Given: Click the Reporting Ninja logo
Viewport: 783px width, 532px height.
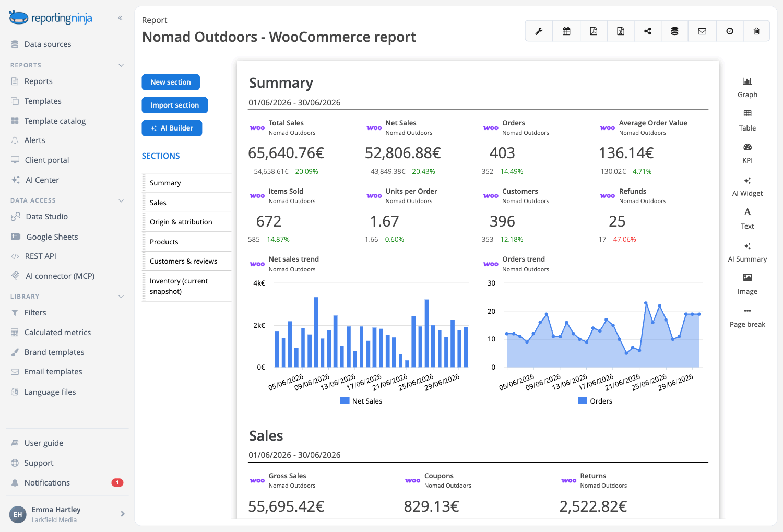Looking at the screenshot, I should click(x=51, y=18).
